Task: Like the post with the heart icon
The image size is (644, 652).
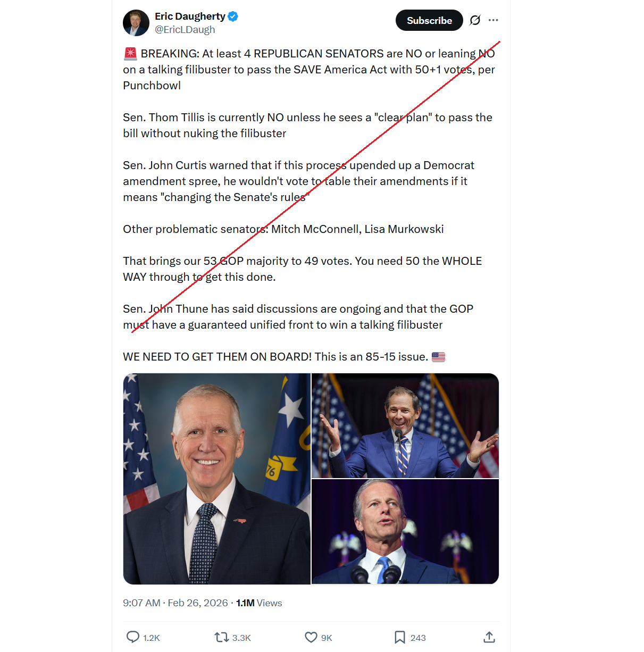Action: coord(311,637)
